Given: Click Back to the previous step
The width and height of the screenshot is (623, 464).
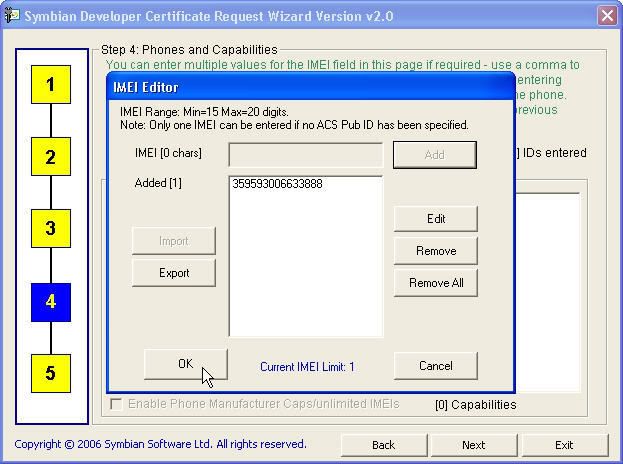Looking at the screenshot, I should click(x=383, y=445).
